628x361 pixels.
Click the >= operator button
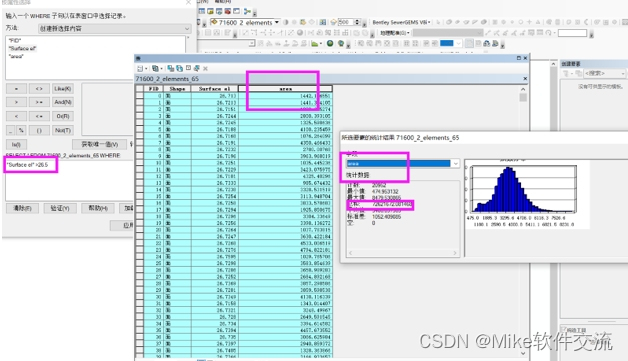pos(39,102)
